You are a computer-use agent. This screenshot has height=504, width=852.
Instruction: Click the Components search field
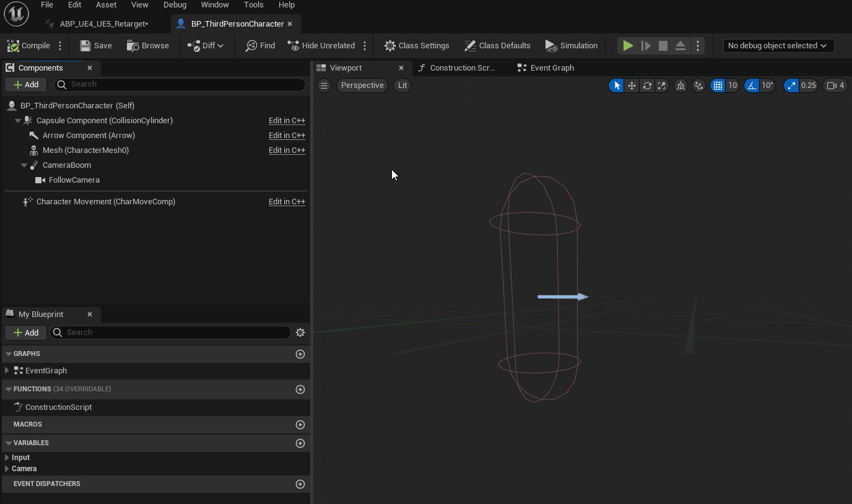coord(180,85)
